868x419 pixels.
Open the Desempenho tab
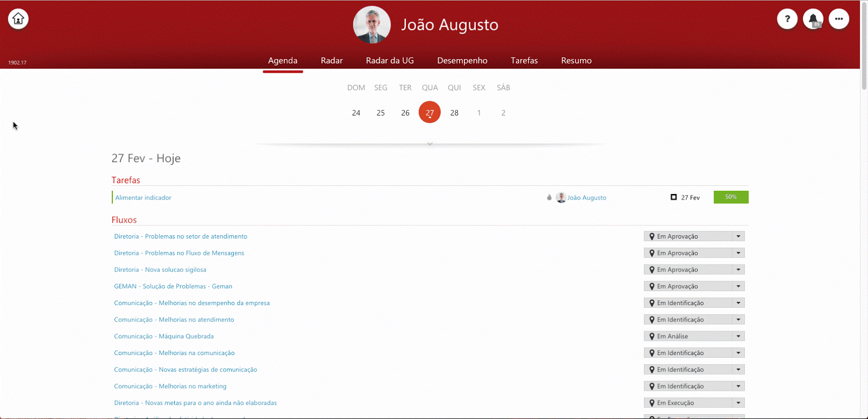point(462,61)
